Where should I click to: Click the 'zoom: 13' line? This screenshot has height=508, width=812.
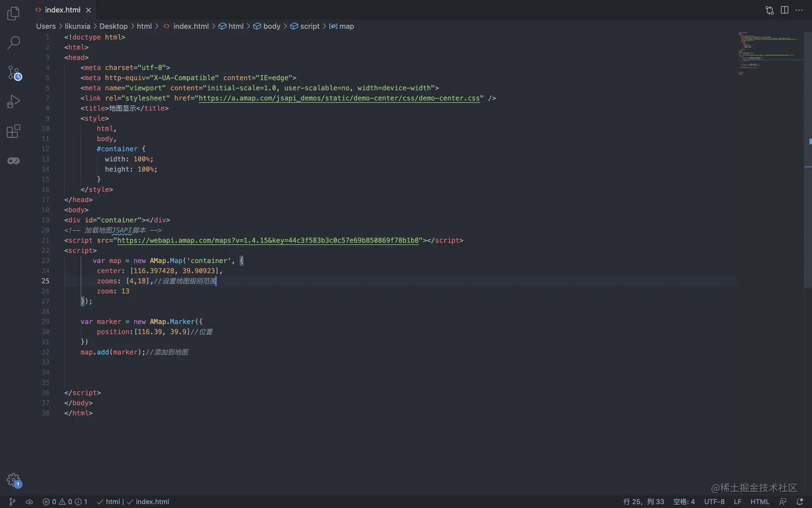pyautogui.click(x=113, y=291)
